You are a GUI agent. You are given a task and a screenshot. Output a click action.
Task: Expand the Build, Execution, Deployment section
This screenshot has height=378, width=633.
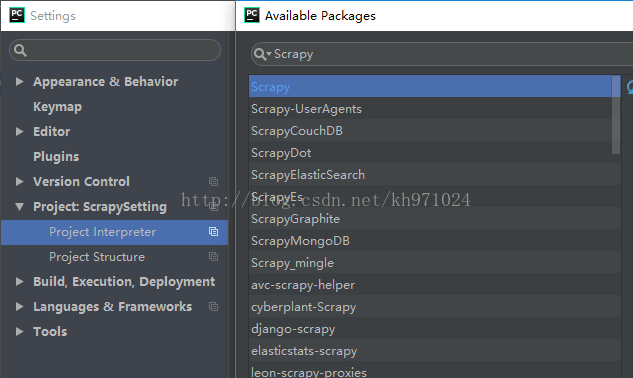[19, 281]
